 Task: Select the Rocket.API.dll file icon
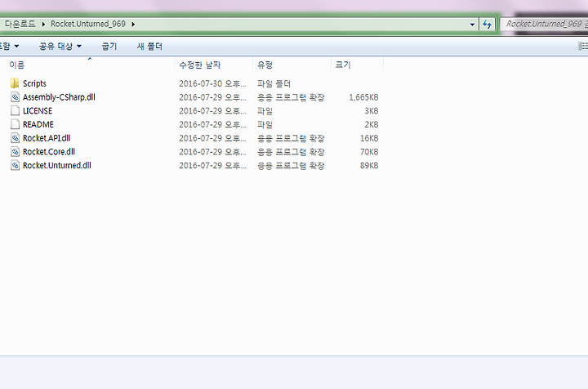pyautogui.click(x=15, y=137)
